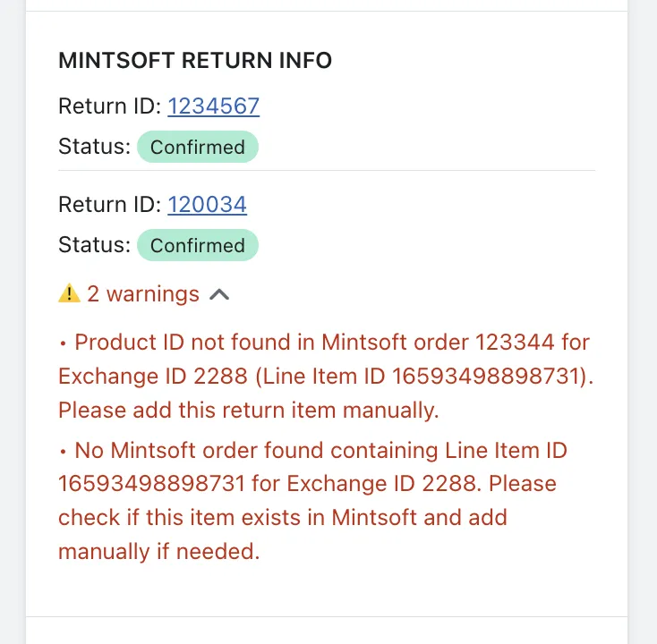The width and height of the screenshot is (657, 644).
Task: Click "Exchange ID 2288" in first warning
Action: click(153, 377)
